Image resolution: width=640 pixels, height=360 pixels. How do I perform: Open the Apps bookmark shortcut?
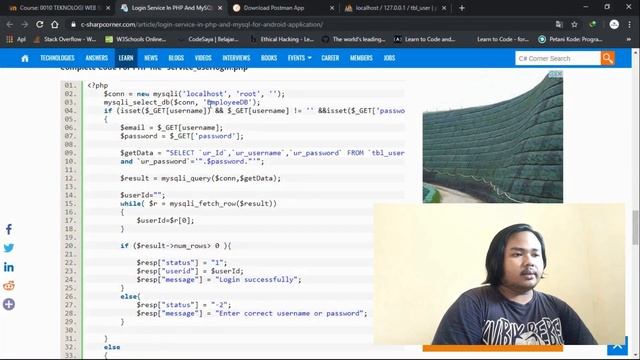tap(16, 39)
